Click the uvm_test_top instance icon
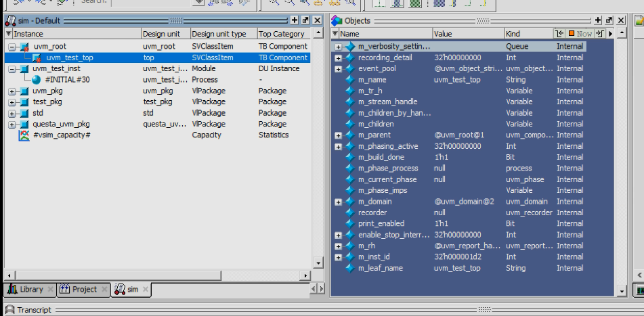The height and width of the screenshot is (316, 644). click(36, 58)
